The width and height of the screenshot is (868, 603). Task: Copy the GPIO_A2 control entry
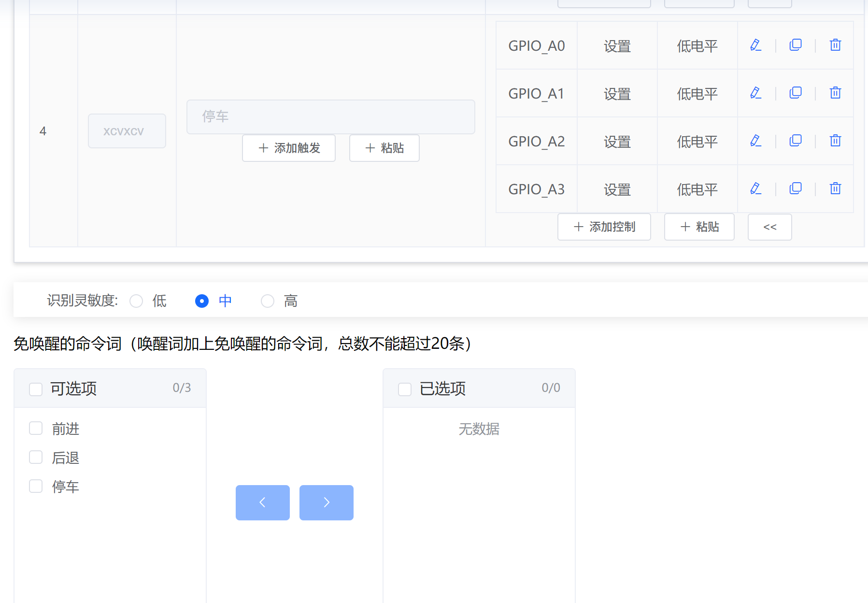(x=795, y=141)
